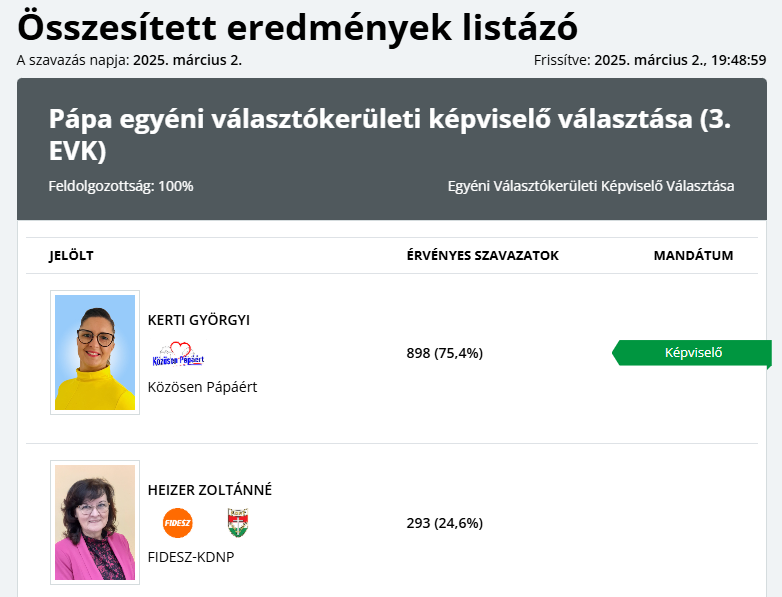This screenshot has width=782, height=597.
Task: Click the Frissítve timestamp at top right
Action: point(650,60)
